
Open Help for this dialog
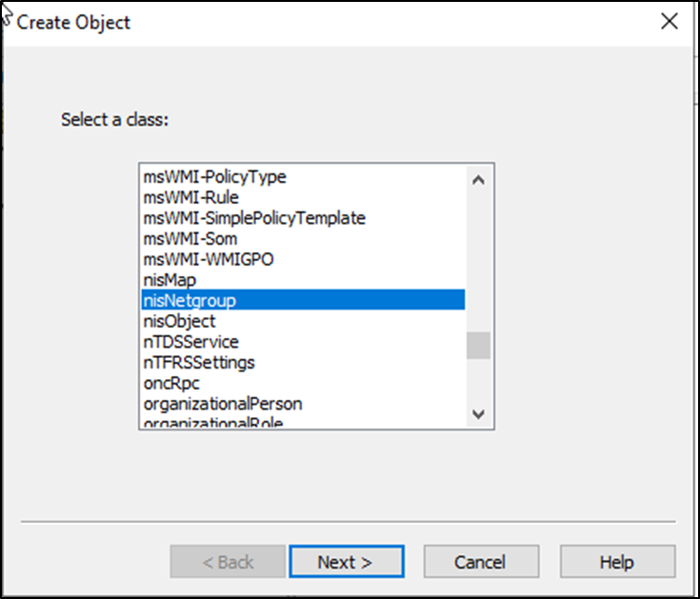point(616,562)
